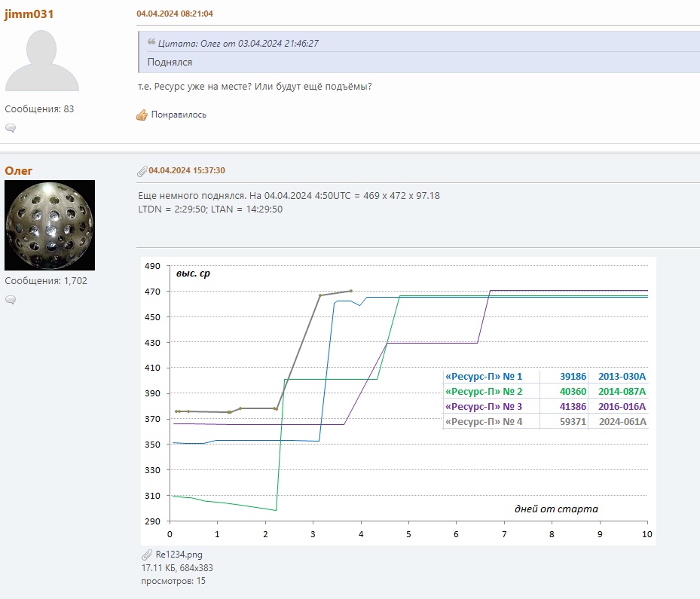Viewport: 700px width, 599px height.
Task: Click the post timestamp 04.04.2024 08:21:04
Action: click(175, 14)
